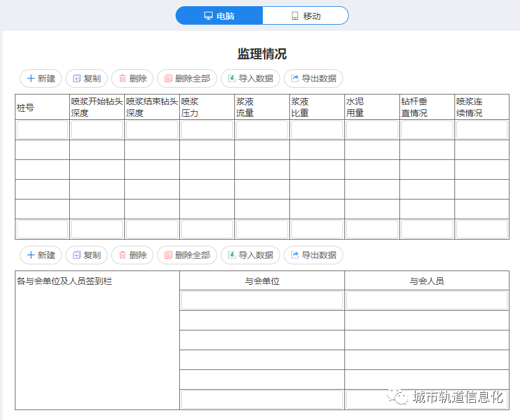The width and height of the screenshot is (520, 420).
Task: Click the 导出数据 export icon in lower toolbar
Action: [295, 255]
